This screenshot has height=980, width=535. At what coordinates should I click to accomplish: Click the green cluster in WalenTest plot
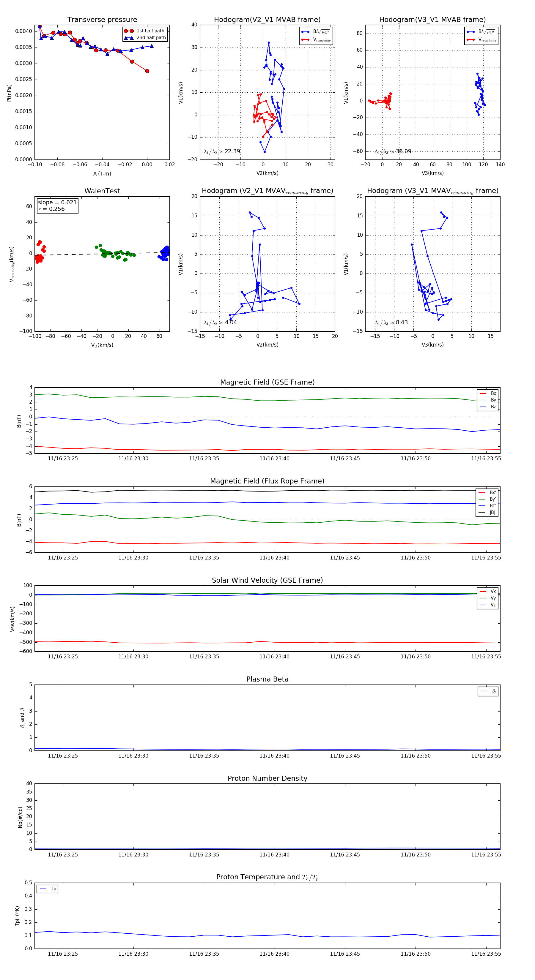[x=114, y=253]
